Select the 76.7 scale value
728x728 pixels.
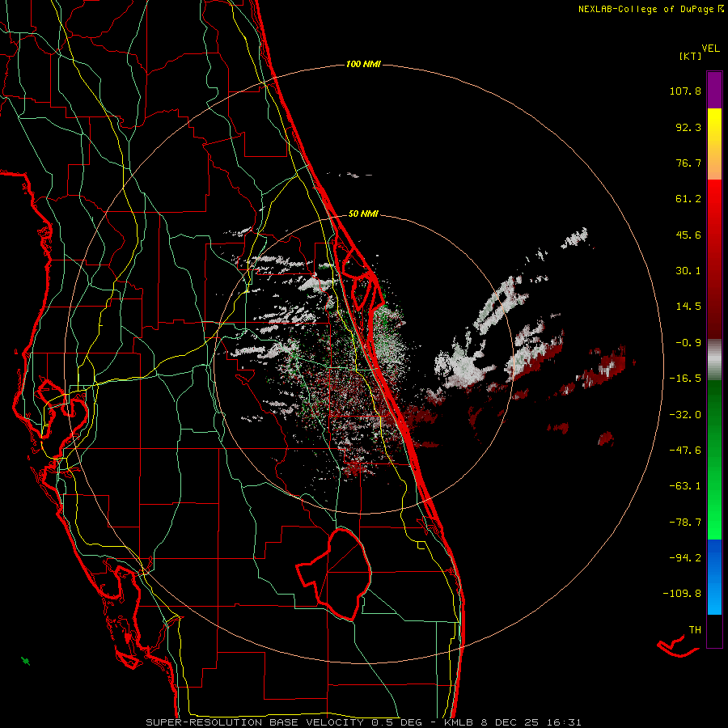pos(688,163)
